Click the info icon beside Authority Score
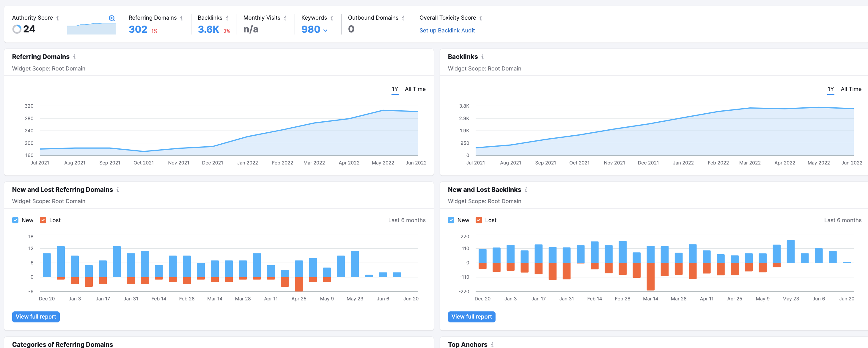The image size is (868, 348). [x=58, y=18]
